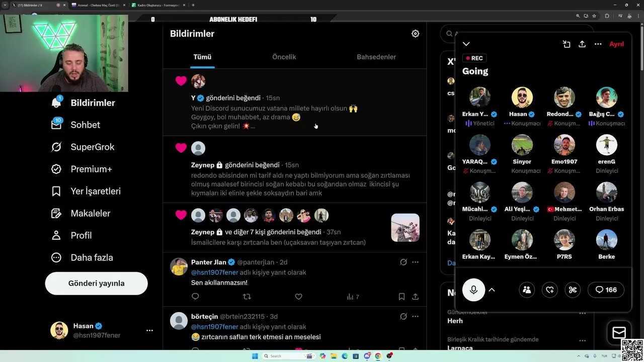Click Gönderi yayınla button
The width and height of the screenshot is (644, 362).
(x=96, y=283)
